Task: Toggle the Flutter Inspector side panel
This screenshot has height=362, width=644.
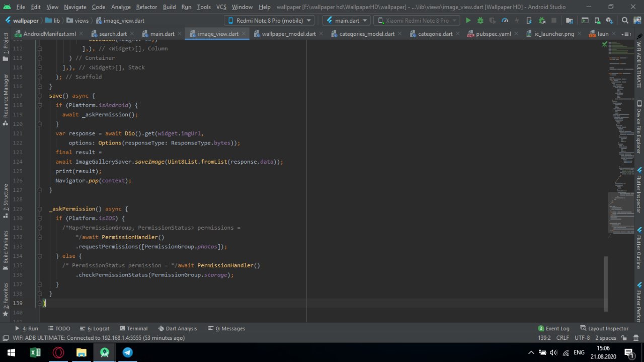Action: click(x=639, y=191)
